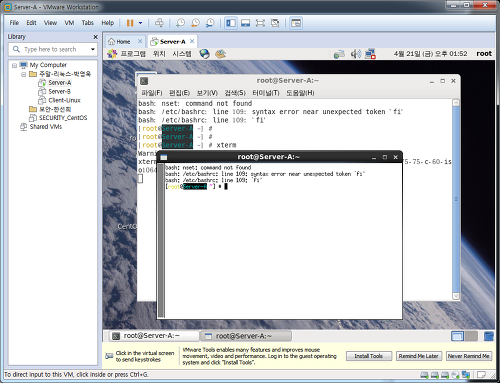
Task: Close the Home tab
Action: (x=140, y=41)
